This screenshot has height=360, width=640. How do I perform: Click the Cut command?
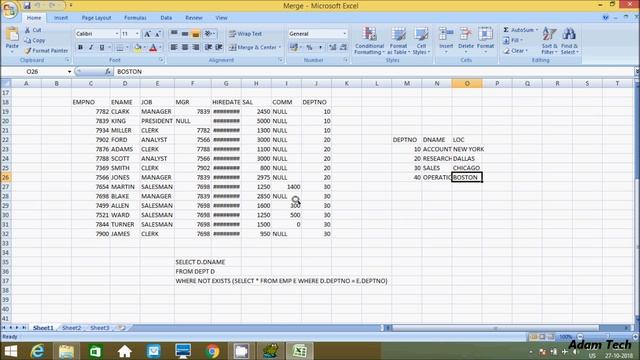point(33,30)
